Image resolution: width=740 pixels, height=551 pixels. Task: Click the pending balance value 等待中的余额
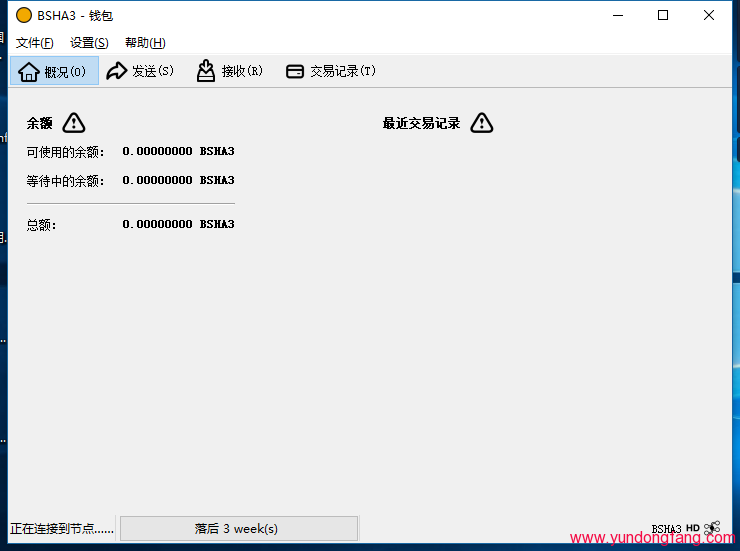[x=178, y=180]
